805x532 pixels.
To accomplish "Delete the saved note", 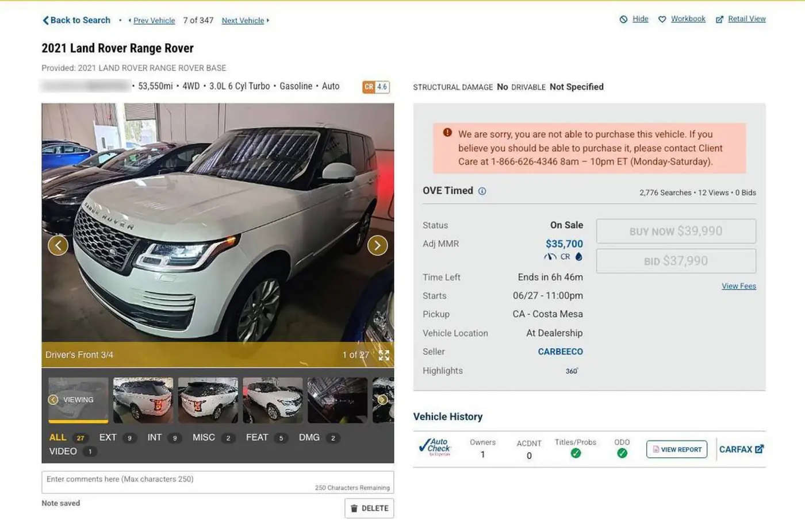I will [369, 508].
